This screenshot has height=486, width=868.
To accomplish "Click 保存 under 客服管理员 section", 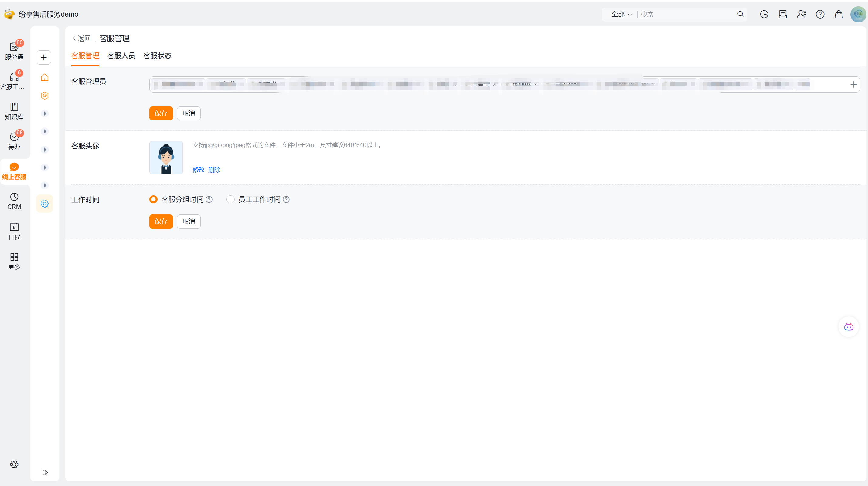I will pos(161,113).
